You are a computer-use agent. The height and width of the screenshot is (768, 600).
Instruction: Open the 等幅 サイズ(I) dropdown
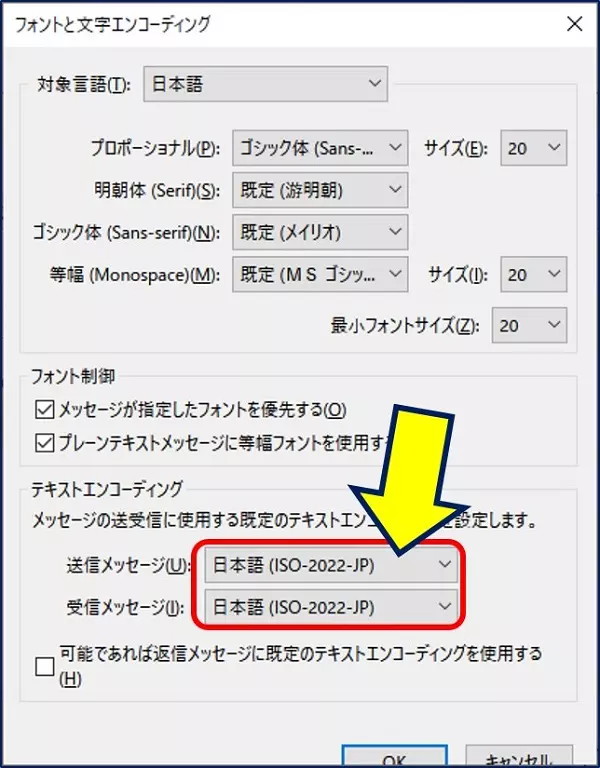(x=533, y=274)
